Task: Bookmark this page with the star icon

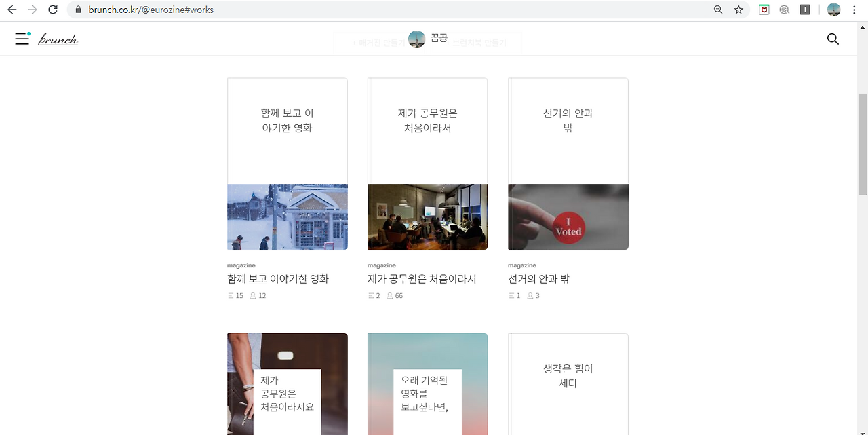Action: (738, 10)
